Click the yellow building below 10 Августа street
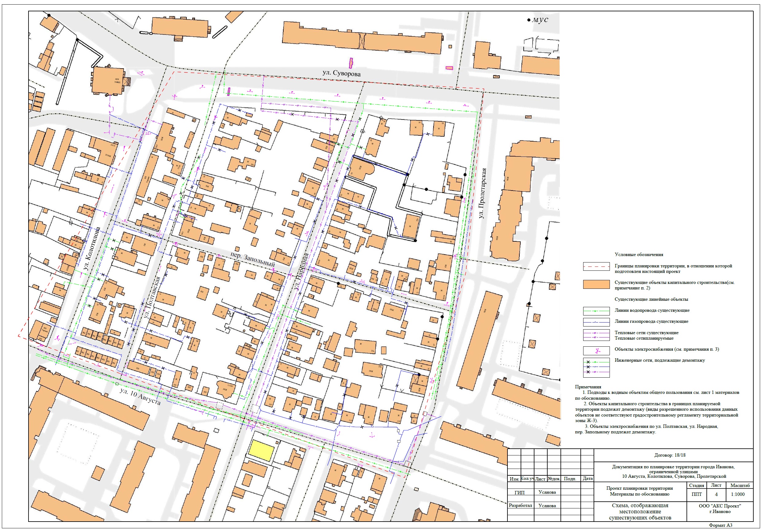 coord(262,450)
